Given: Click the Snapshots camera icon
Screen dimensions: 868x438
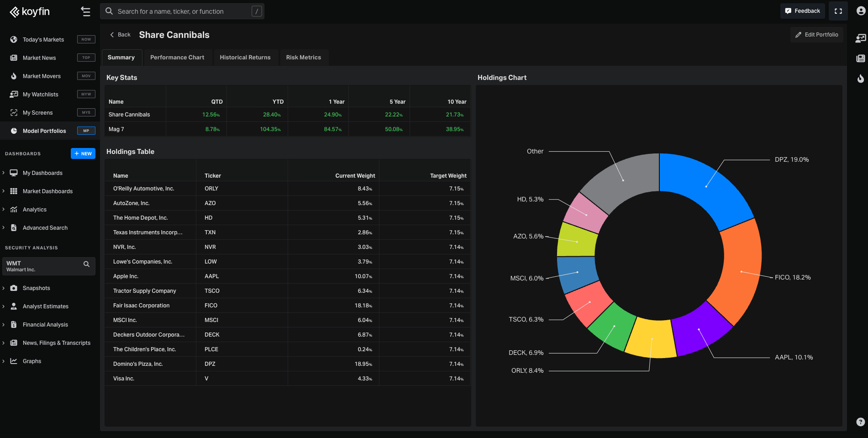Looking at the screenshot, I should [14, 288].
